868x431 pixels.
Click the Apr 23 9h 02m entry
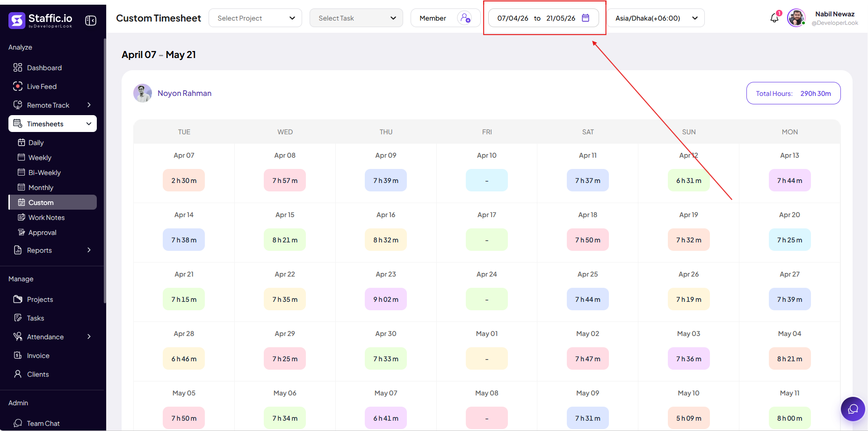pos(386,299)
